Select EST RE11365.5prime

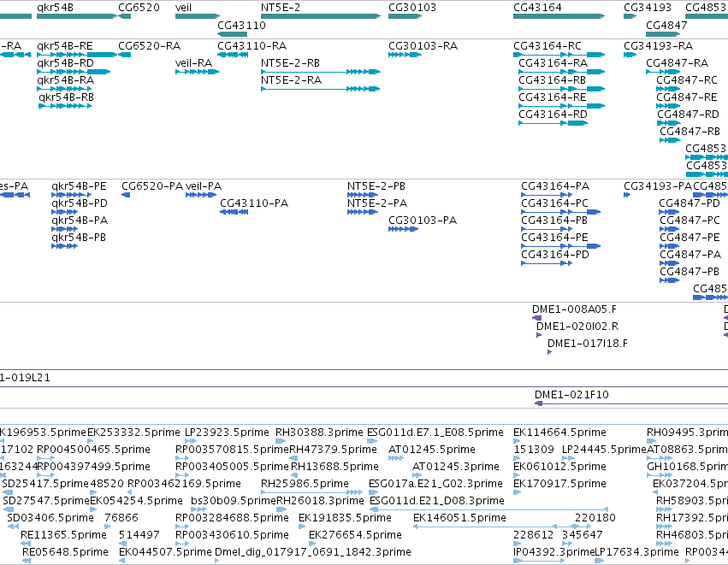tap(26, 544)
